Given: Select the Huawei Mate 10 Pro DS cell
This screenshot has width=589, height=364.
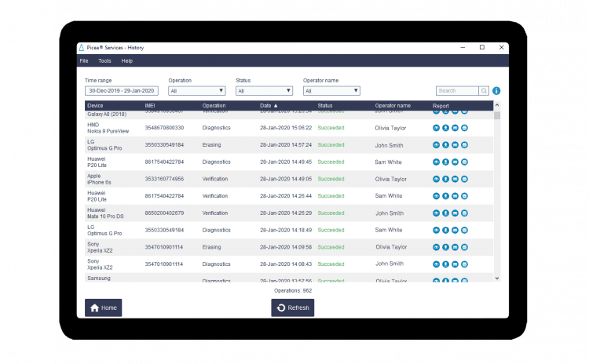Looking at the screenshot, I should (x=105, y=213).
